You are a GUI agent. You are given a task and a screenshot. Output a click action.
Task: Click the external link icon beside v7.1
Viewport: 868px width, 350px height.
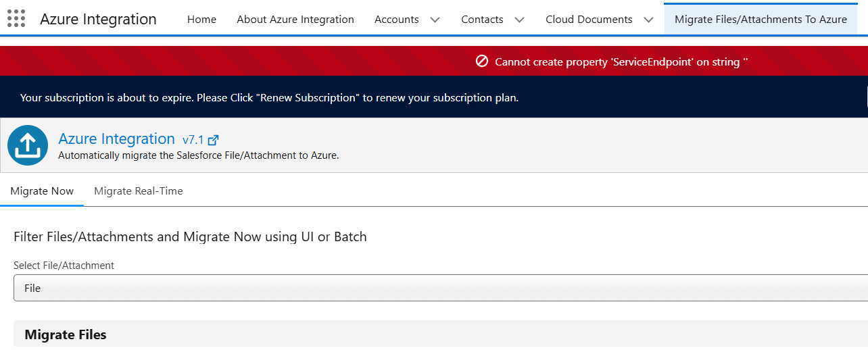213,141
